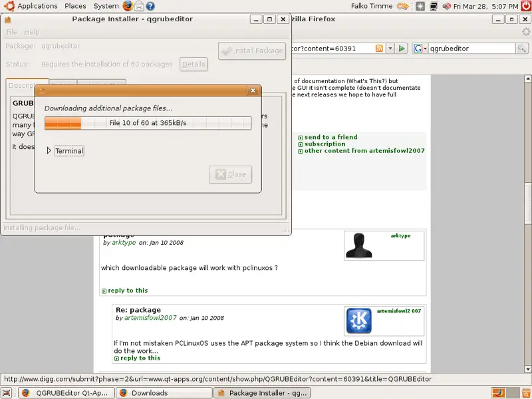
Task: Click the RSS feed icon in Firefox
Action: pyautogui.click(x=379, y=49)
